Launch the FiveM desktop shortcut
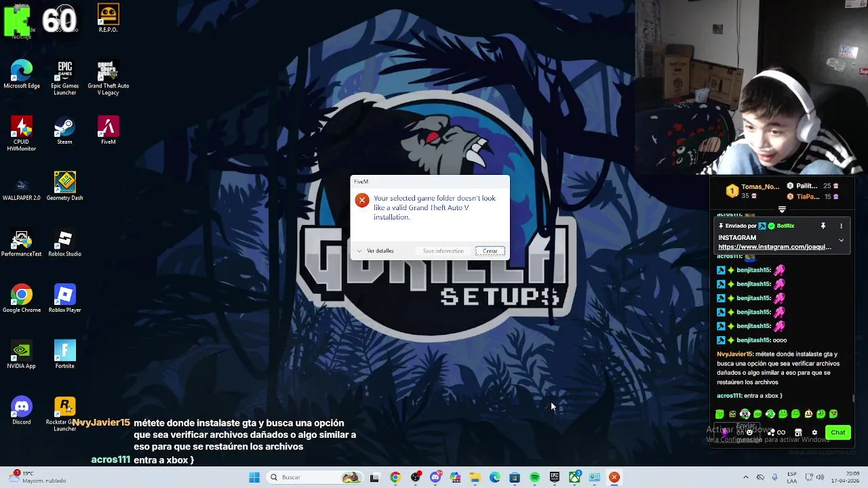This screenshot has width=868, height=488. [x=108, y=131]
